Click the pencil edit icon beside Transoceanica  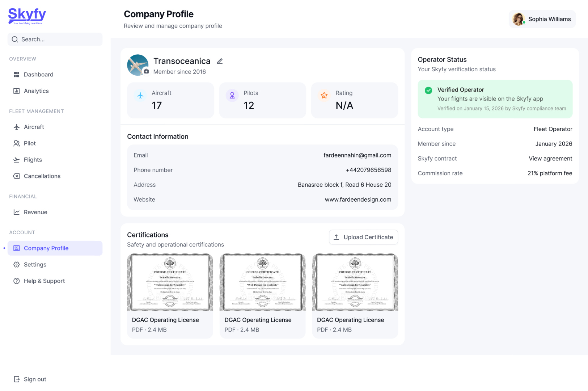(220, 61)
